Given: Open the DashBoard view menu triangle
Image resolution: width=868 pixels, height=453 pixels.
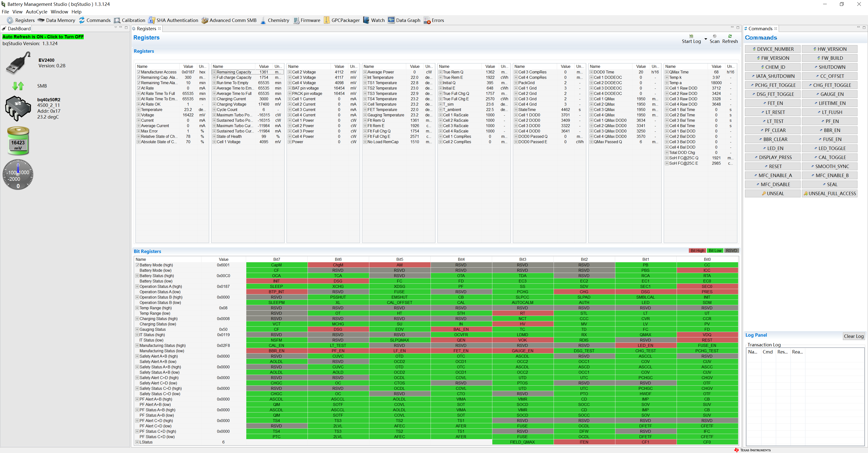Looking at the screenshot, I should (x=115, y=27).
